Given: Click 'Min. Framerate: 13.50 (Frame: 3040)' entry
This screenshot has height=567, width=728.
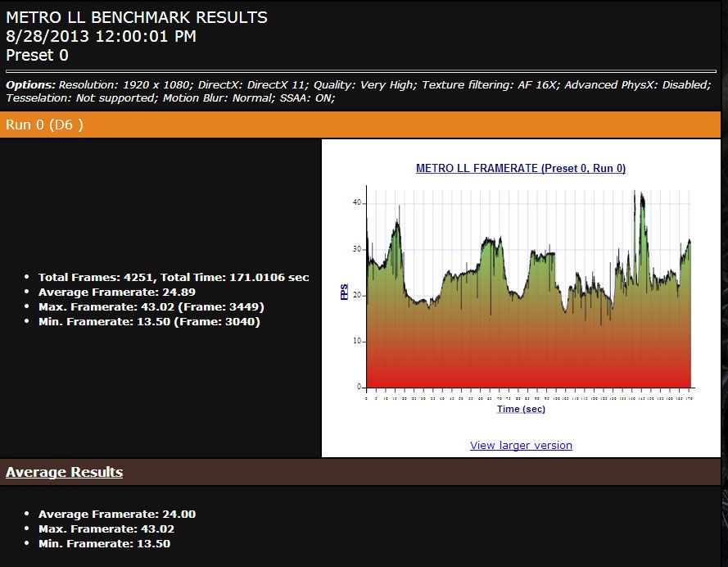Looking at the screenshot, I should tap(149, 321).
